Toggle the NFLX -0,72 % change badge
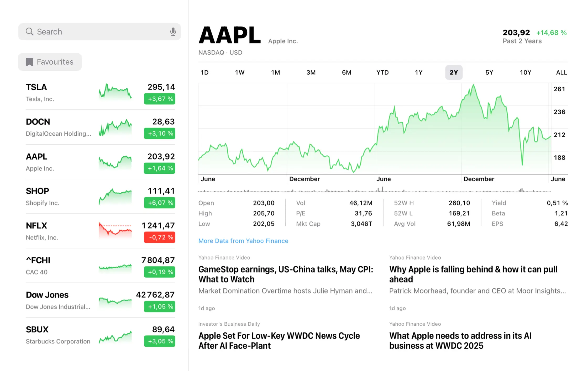The width and height of the screenshot is (588, 371). point(159,237)
